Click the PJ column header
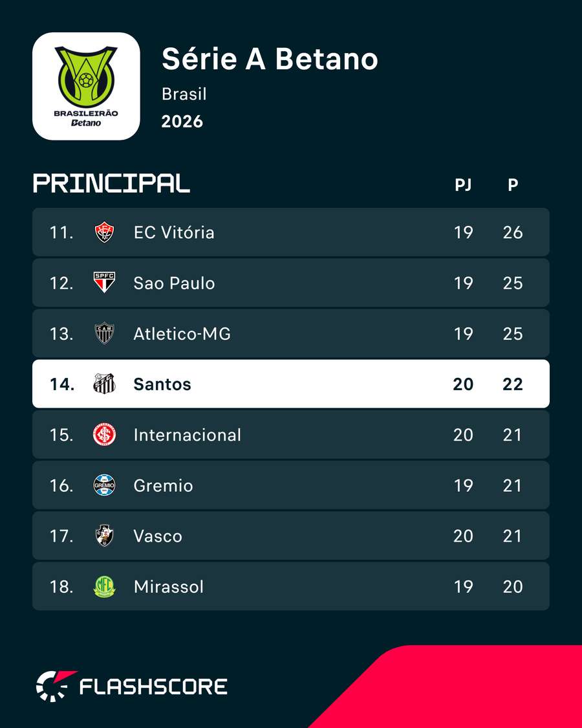The width and height of the screenshot is (582, 728). pyautogui.click(x=463, y=185)
